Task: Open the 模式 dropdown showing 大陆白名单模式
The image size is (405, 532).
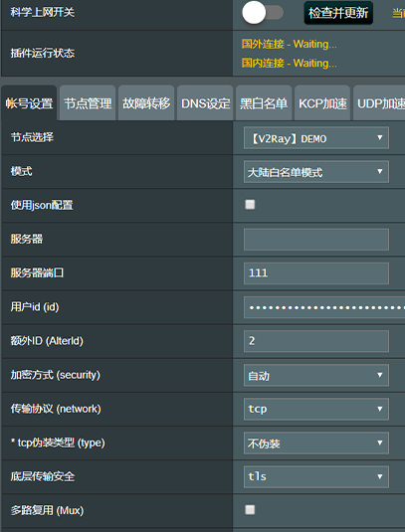Action: (x=316, y=172)
